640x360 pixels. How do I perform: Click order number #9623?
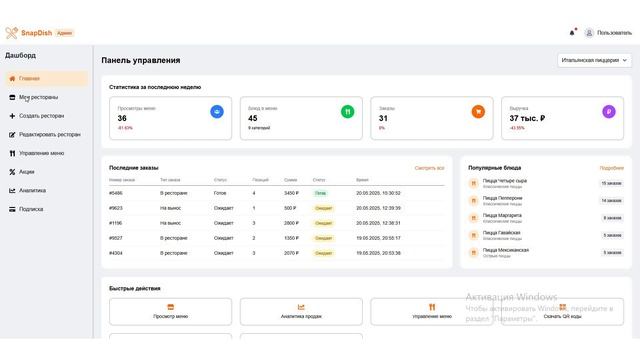coord(116,208)
